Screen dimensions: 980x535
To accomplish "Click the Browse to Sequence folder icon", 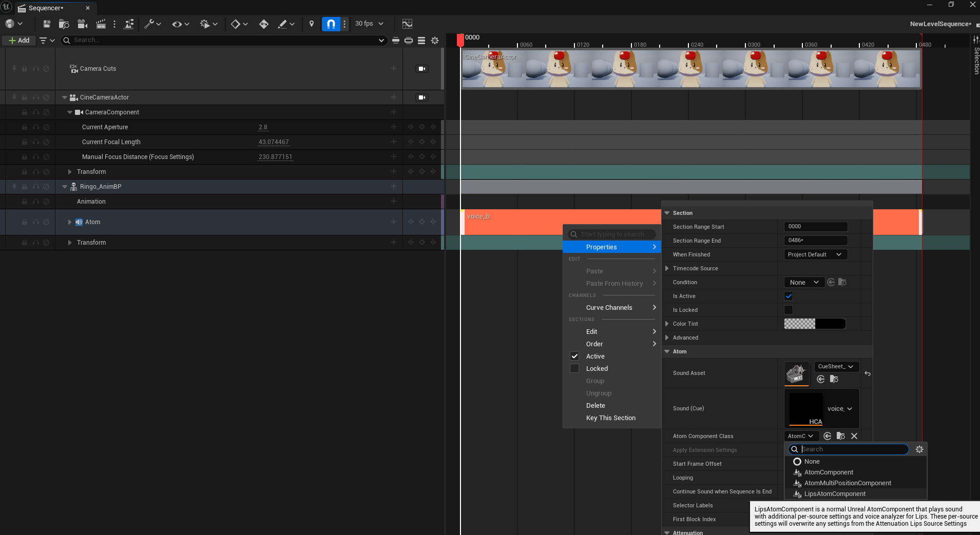I will point(64,24).
